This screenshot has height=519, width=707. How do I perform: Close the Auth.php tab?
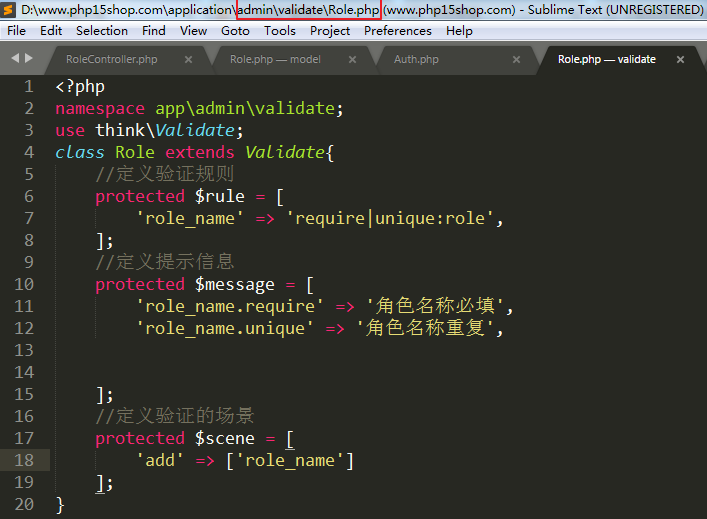pyautogui.click(x=517, y=60)
